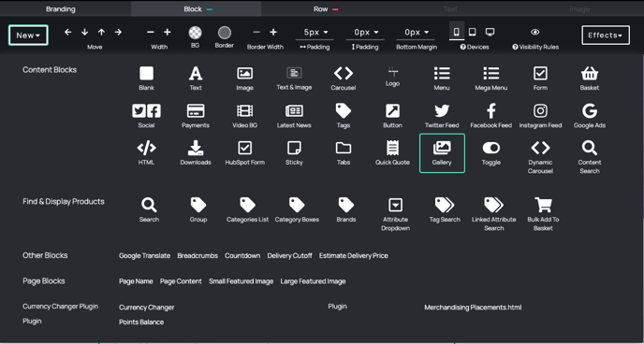
Task: Insert the Tag Search block
Action: pos(445,210)
